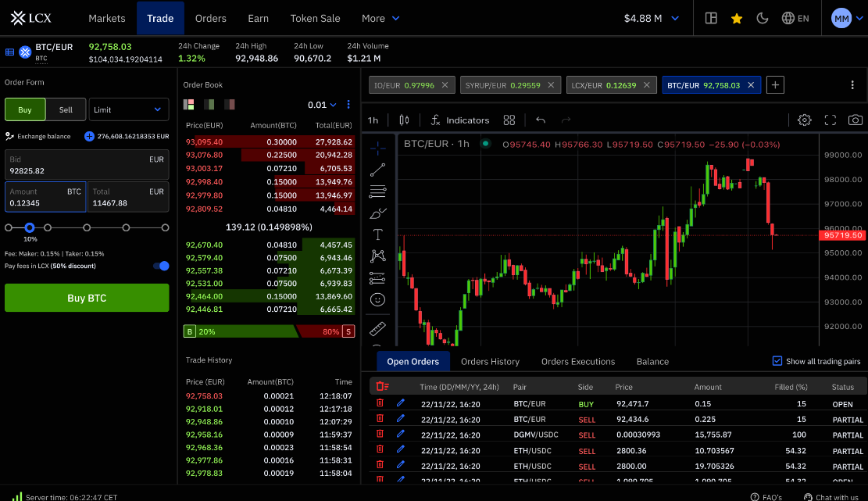Set amount slider to the last stop
Viewport: 868px width, 501px height.
[165, 227]
